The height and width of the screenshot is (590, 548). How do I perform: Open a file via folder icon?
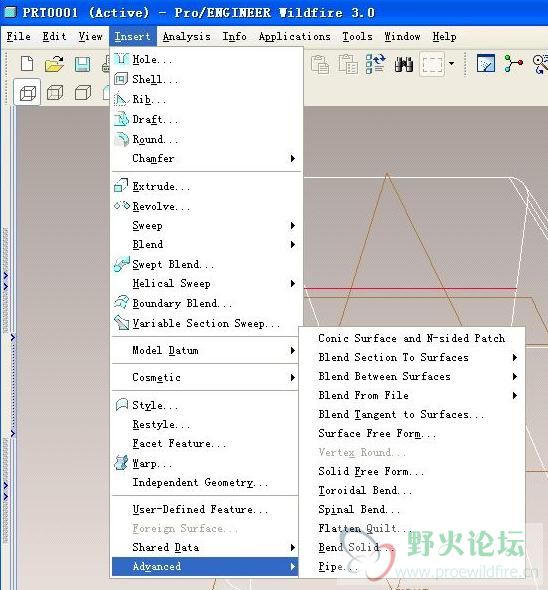54,64
